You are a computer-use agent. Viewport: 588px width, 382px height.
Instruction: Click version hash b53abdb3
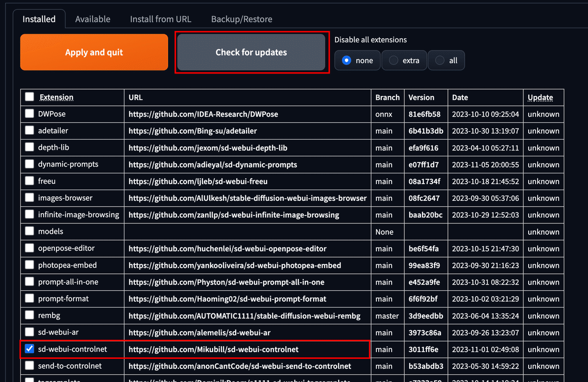(426, 366)
